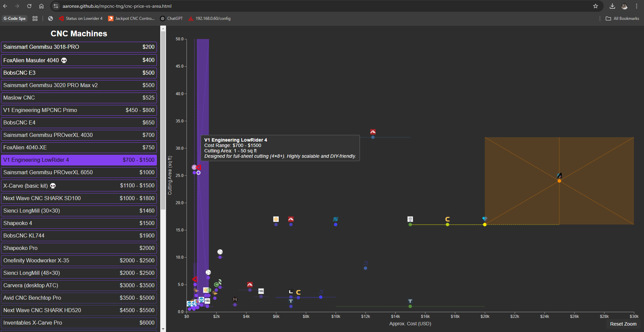Click the red V1 logo near 26 sq ft
The image size is (644, 332).
199,167
